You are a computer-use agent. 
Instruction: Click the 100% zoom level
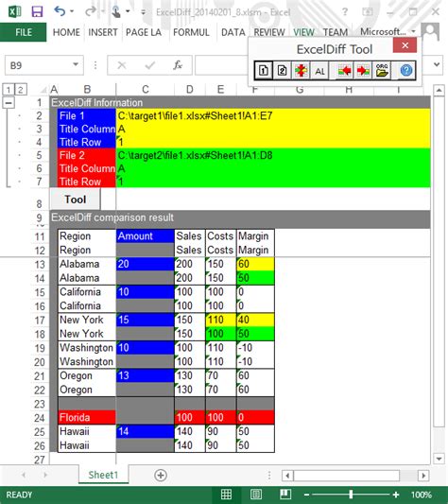pyautogui.click(x=421, y=495)
